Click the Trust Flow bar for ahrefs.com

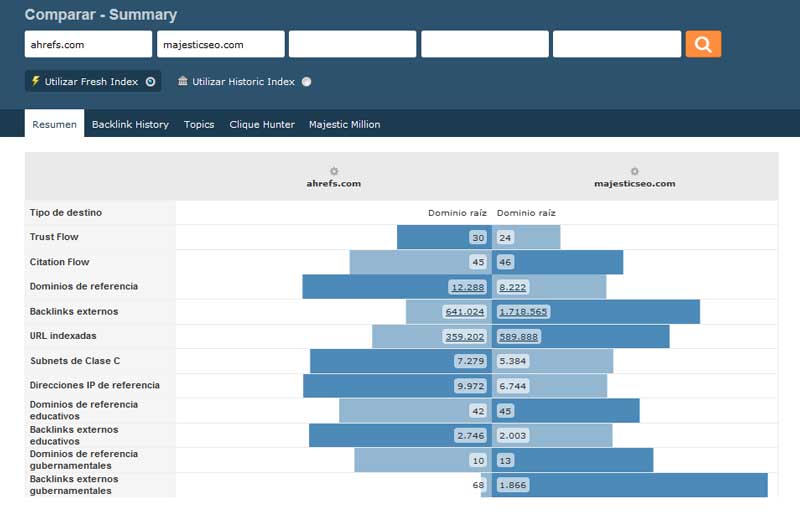432,237
